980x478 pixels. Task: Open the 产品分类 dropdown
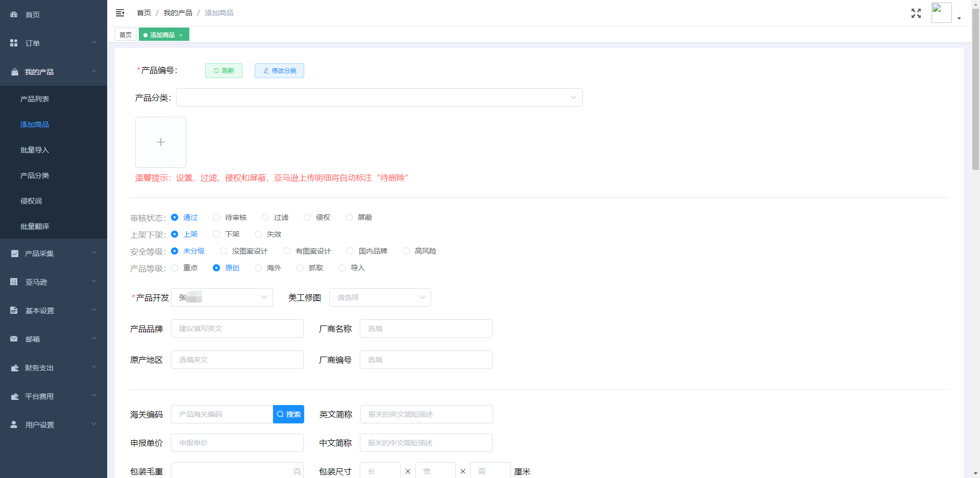379,98
